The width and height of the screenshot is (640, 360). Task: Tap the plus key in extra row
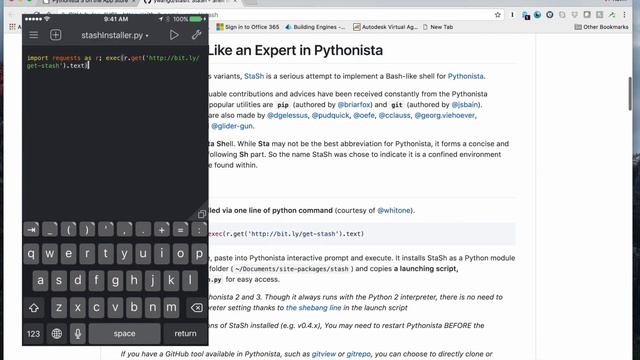(x=162, y=230)
